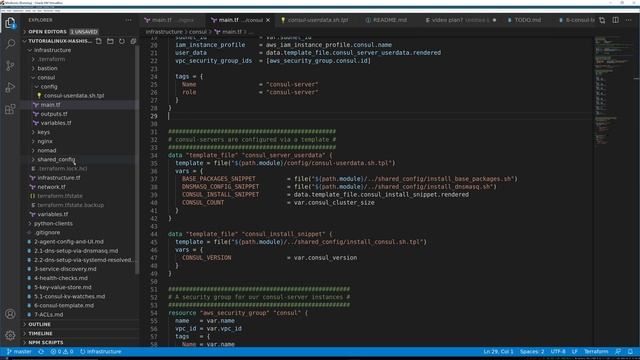Click the Synchronize Changes icon in status bar
The height and width of the screenshot is (360, 640).
(41, 351)
